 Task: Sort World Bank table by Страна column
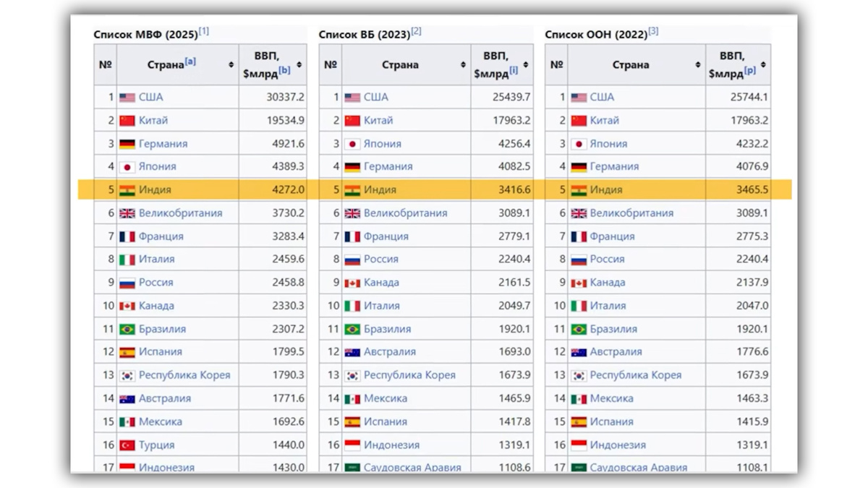463,65
